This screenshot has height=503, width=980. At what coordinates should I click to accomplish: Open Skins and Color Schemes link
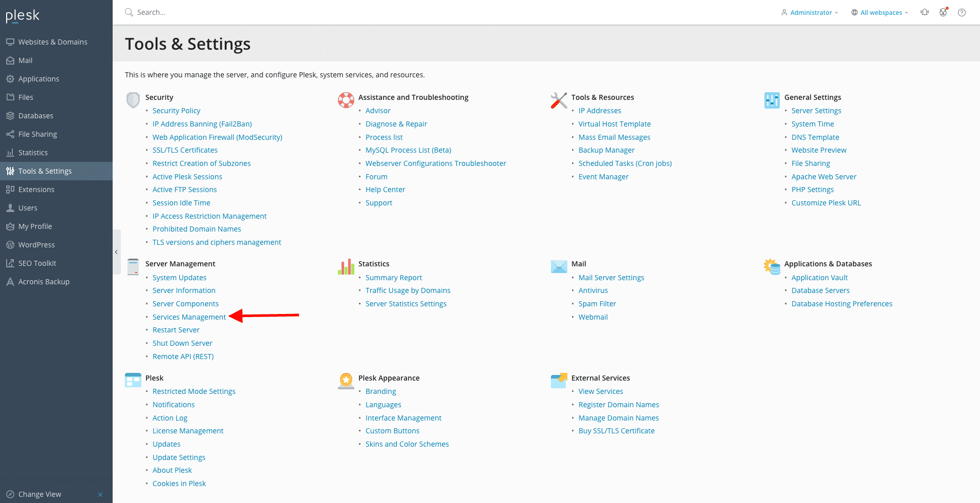[x=407, y=444]
